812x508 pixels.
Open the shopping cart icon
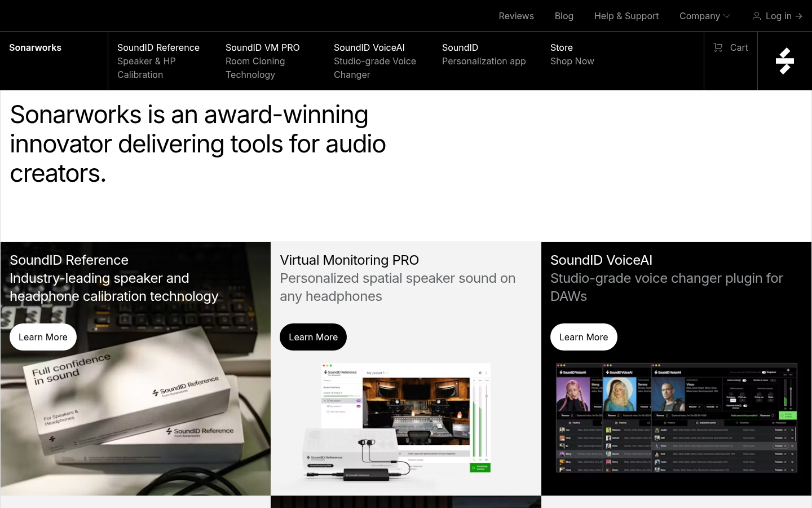click(718, 47)
